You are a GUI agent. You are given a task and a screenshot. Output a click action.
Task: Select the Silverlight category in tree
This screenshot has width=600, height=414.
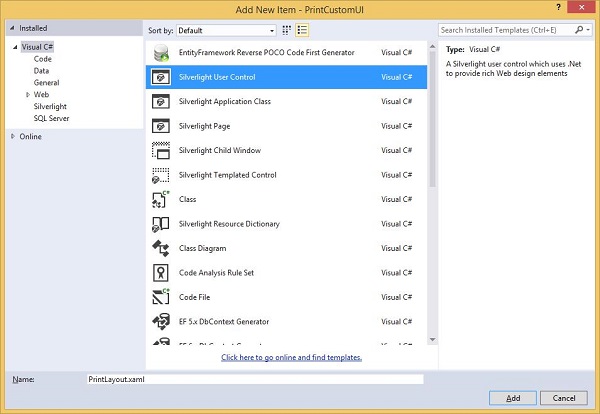[50, 106]
